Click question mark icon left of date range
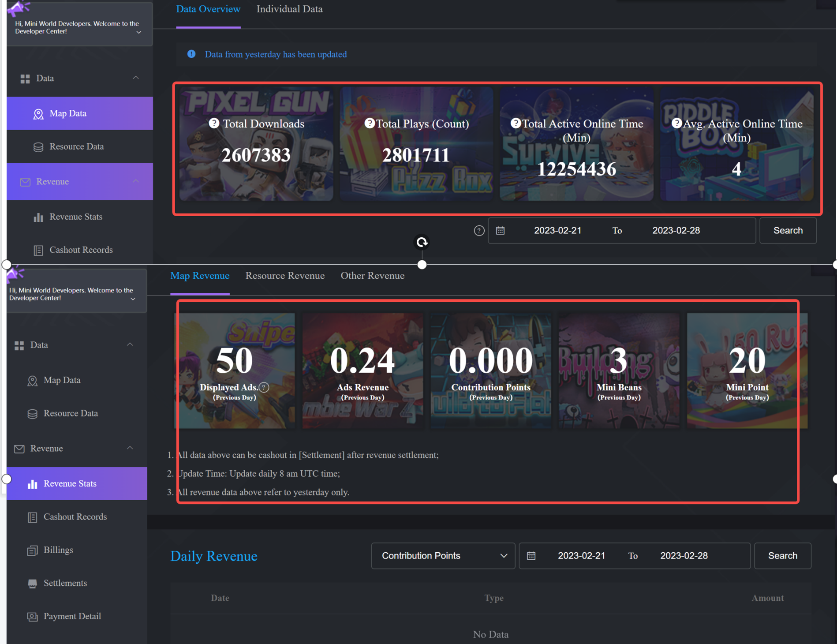Image resolution: width=837 pixels, height=644 pixels. [x=479, y=231]
